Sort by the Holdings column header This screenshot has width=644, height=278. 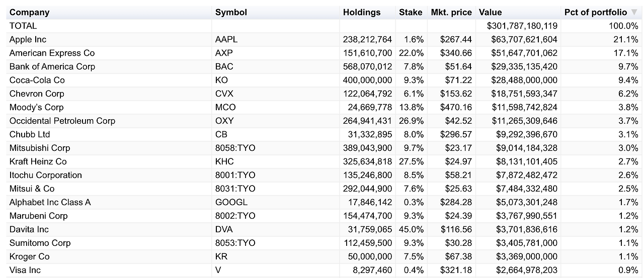362,13
